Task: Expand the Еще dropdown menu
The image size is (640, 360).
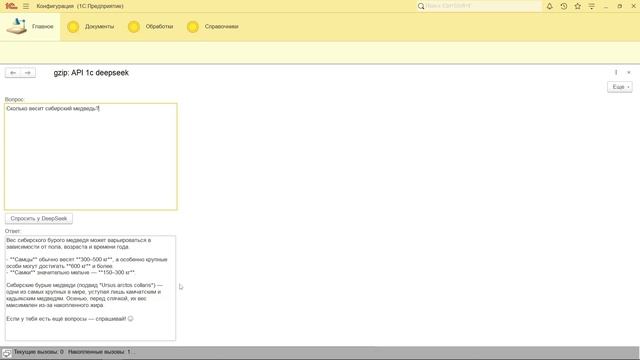Action: tap(620, 87)
